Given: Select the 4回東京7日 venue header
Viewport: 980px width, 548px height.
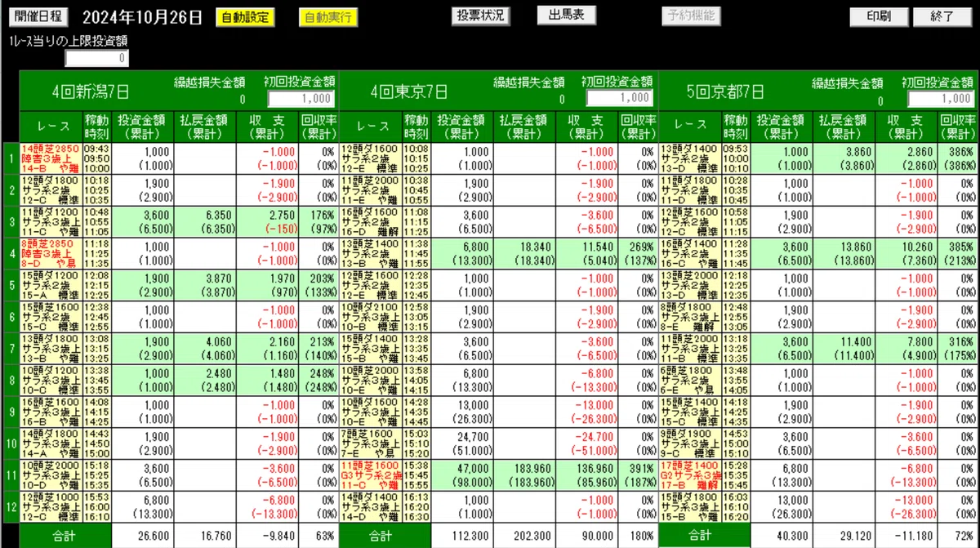Looking at the screenshot, I should [408, 91].
